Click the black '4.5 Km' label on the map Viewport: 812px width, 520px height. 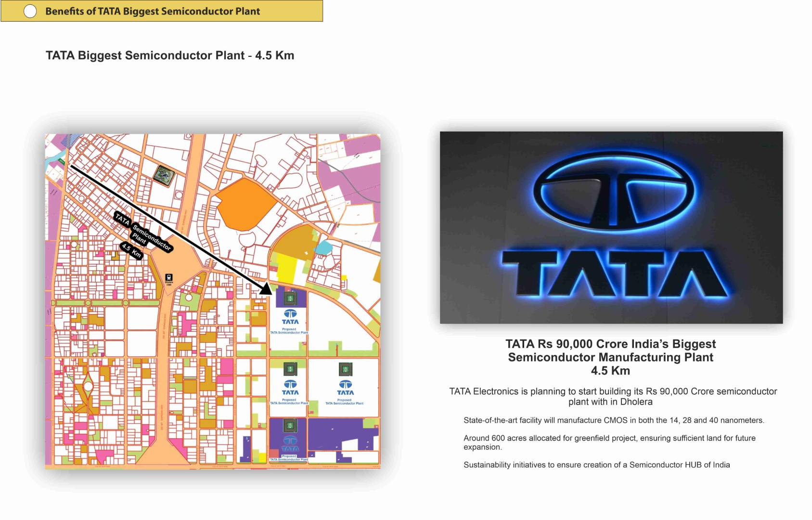(x=131, y=251)
